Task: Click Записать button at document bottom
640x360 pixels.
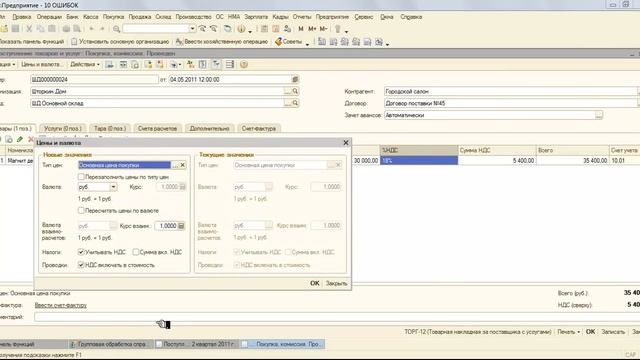Action: [613, 332]
